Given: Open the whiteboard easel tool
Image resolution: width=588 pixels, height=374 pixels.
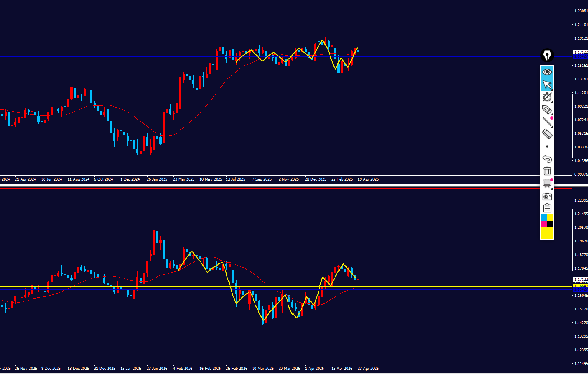Looking at the screenshot, I should point(547,183).
